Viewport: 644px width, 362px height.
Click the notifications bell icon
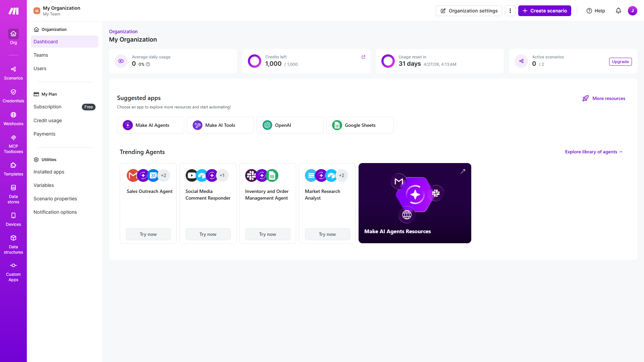click(619, 11)
